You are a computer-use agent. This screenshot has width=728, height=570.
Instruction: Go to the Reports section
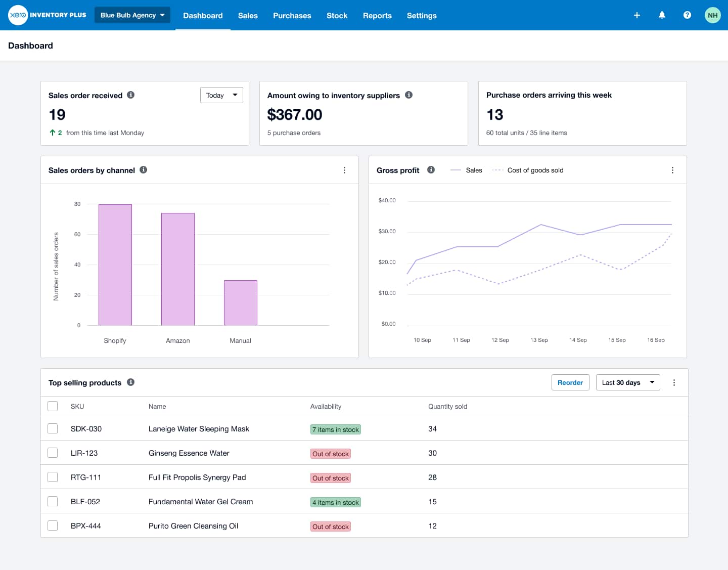[377, 16]
